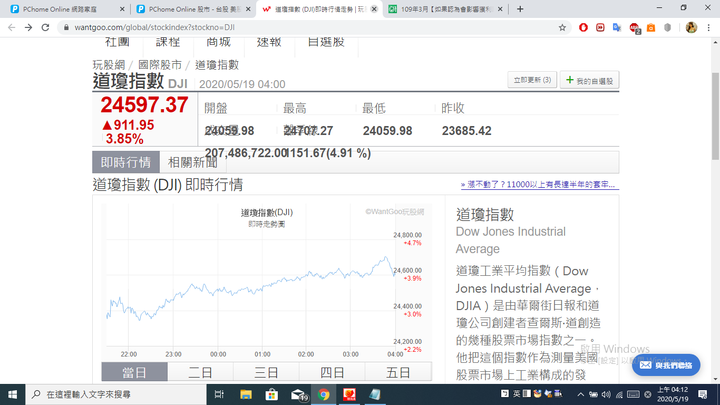Click the 與我們聯絡 contact button
This screenshot has width=720, height=405.
[666, 365]
